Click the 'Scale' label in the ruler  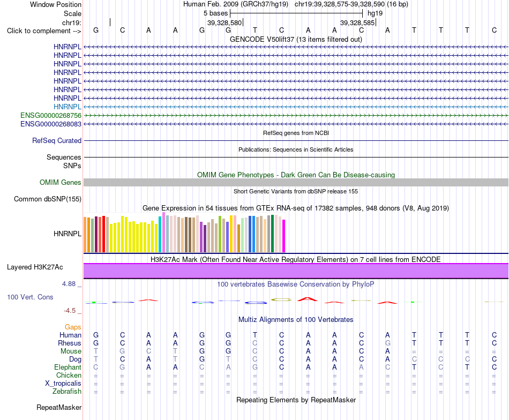pos(72,13)
